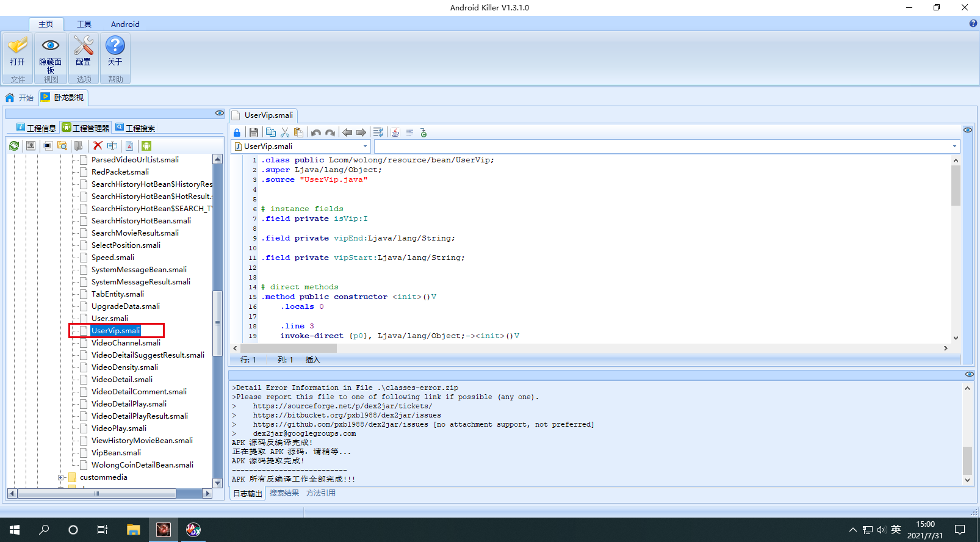Click the green refresh icon in project toolbar
Image resolution: width=980 pixels, height=542 pixels.
14,146
